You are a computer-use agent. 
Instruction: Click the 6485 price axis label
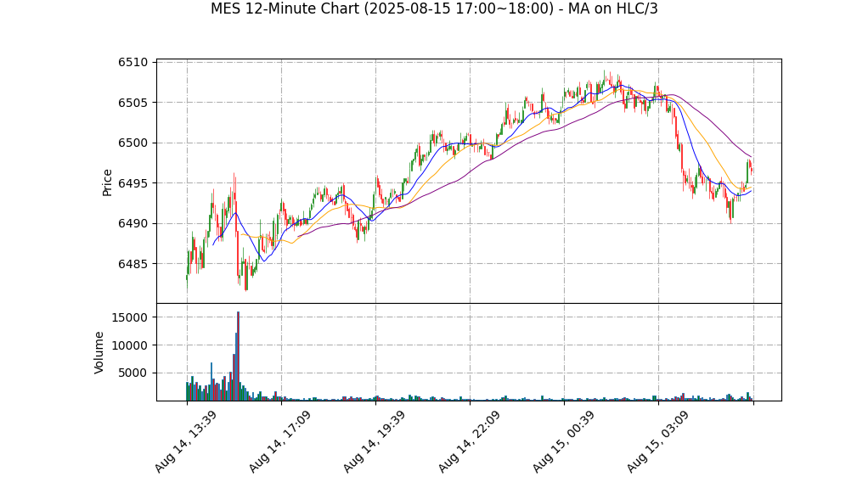132,264
